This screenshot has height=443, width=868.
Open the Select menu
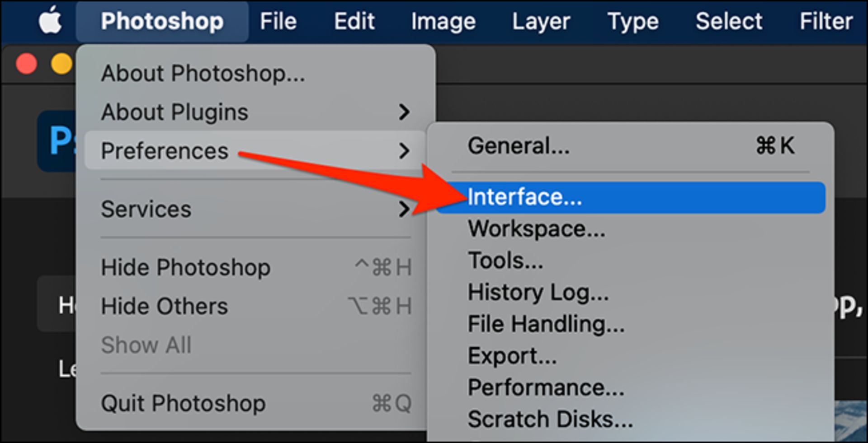(x=729, y=21)
